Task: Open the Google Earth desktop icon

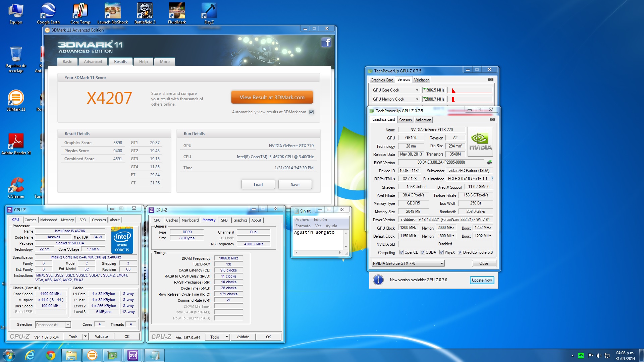Action: [x=48, y=13]
